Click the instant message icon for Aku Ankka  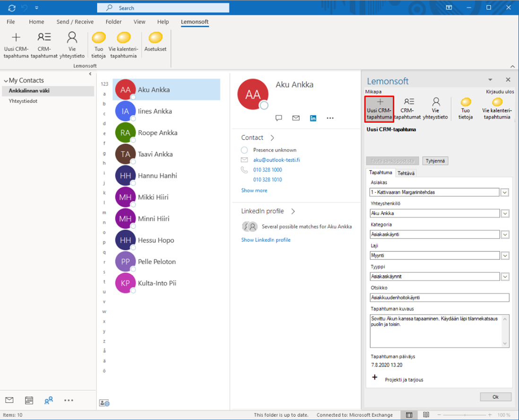(279, 118)
